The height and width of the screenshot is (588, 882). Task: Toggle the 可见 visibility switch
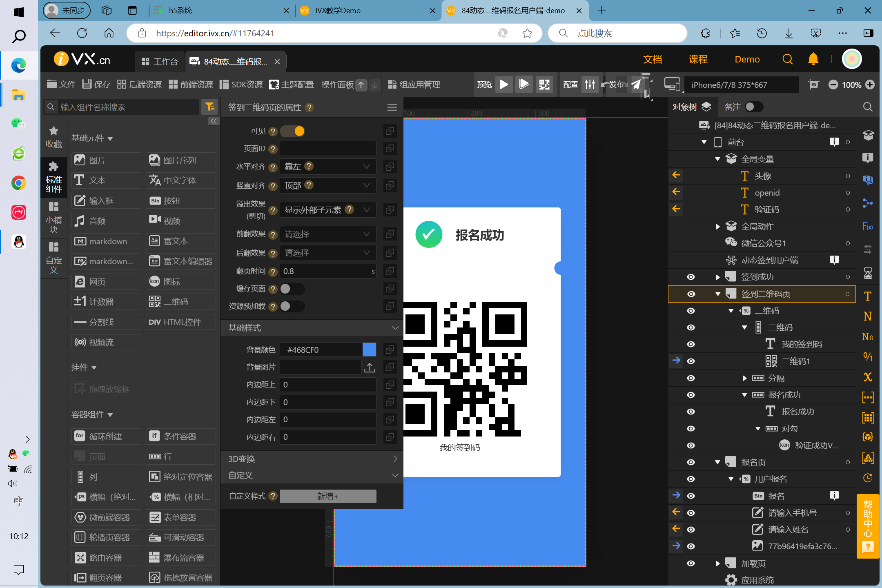[292, 131]
